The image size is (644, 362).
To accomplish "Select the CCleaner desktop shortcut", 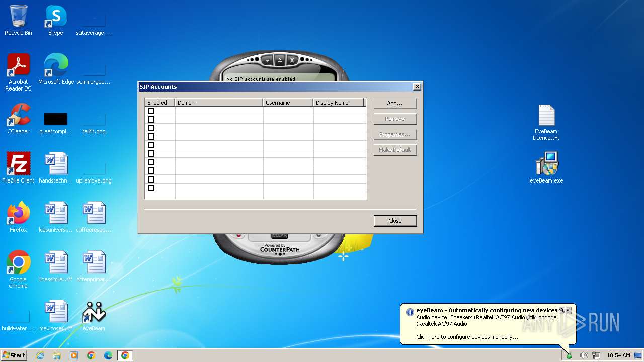I will (18, 119).
